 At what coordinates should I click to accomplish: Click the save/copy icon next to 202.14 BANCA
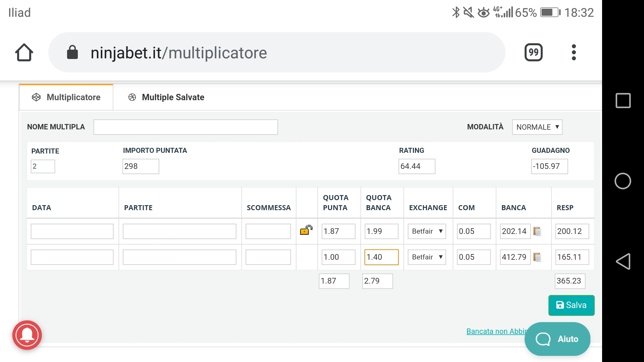pyautogui.click(x=538, y=231)
